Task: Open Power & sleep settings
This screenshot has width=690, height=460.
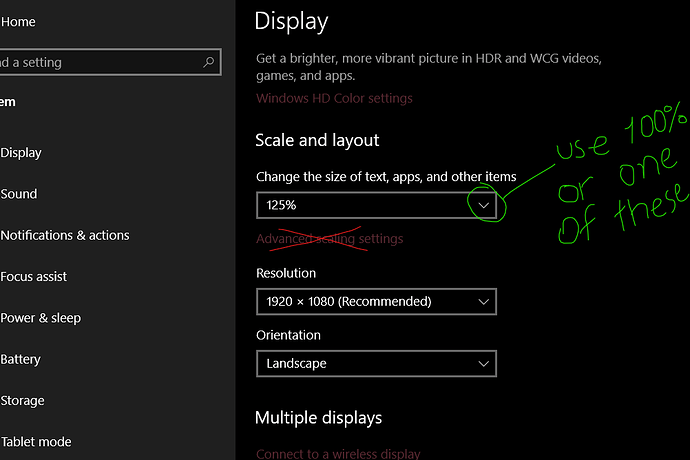Action: 41,318
